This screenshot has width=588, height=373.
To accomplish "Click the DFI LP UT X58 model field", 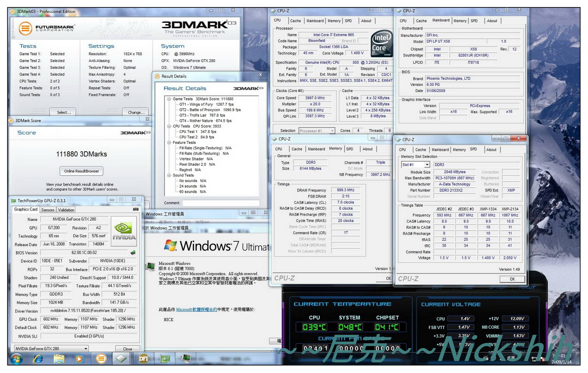I will [x=455, y=41].
